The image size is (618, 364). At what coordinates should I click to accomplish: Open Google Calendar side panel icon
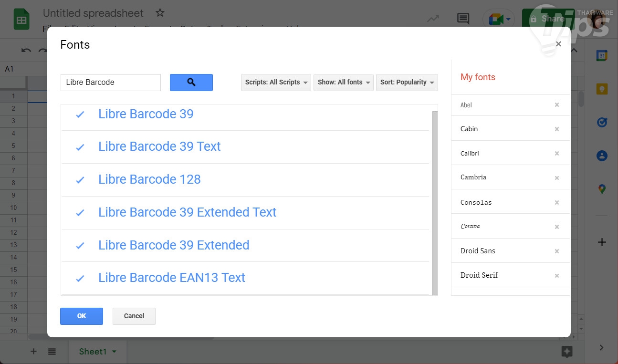tap(602, 56)
